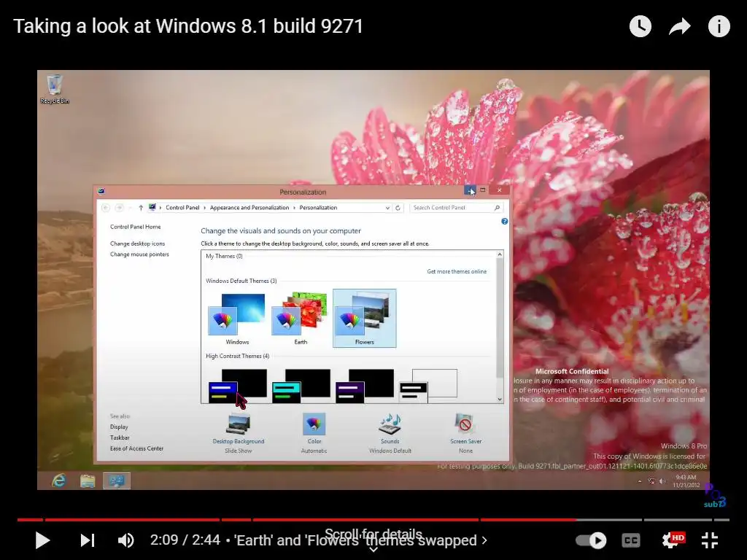Click the search magnifier icon
The image size is (747, 560).
coord(497,208)
